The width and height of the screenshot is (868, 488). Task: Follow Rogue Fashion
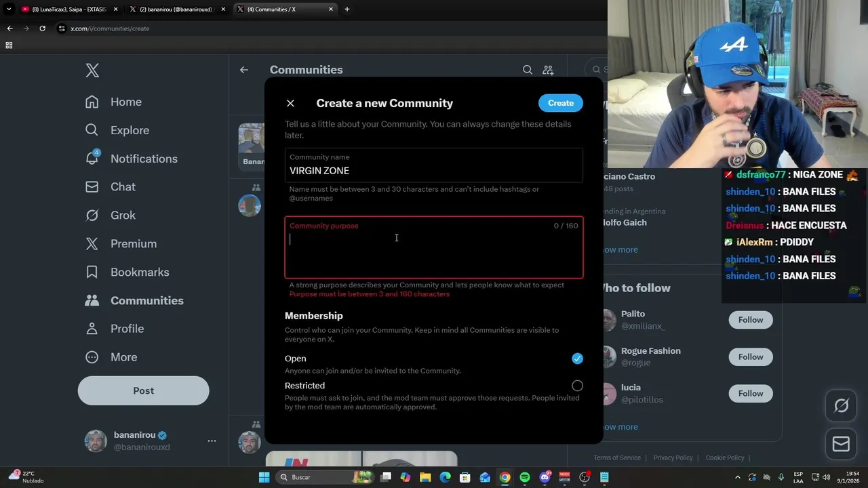click(751, 357)
